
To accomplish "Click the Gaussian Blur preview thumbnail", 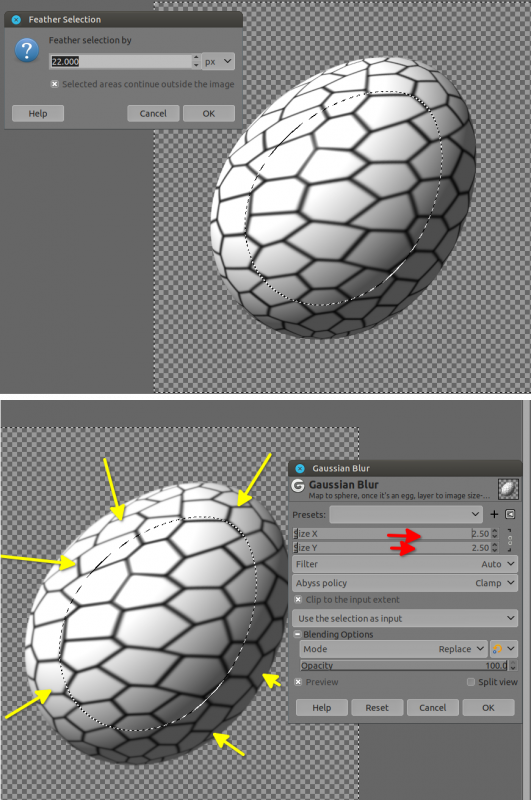I will point(508,489).
